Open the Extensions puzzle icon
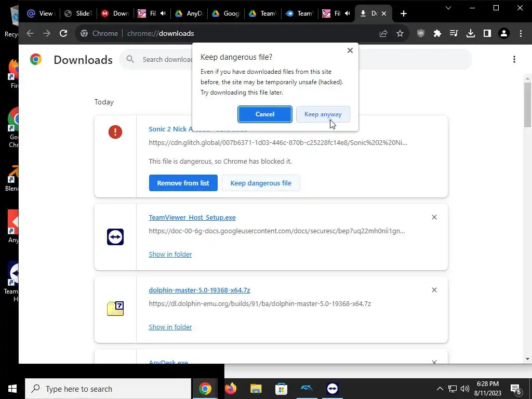 [x=437, y=33]
